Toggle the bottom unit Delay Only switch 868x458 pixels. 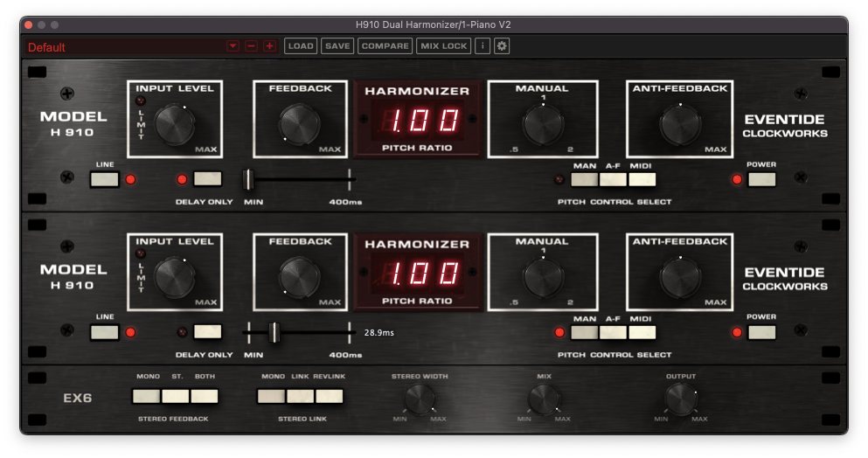click(x=207, y=332)
